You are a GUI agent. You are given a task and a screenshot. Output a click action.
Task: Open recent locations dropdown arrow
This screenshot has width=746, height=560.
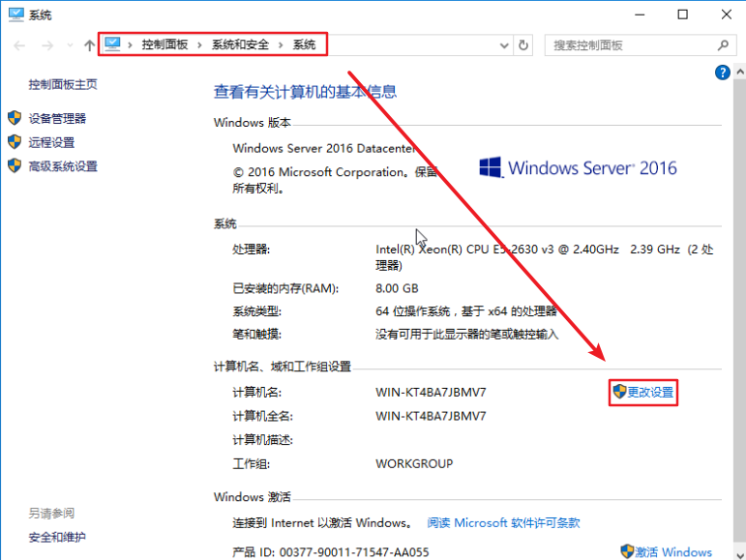[70, 45]
